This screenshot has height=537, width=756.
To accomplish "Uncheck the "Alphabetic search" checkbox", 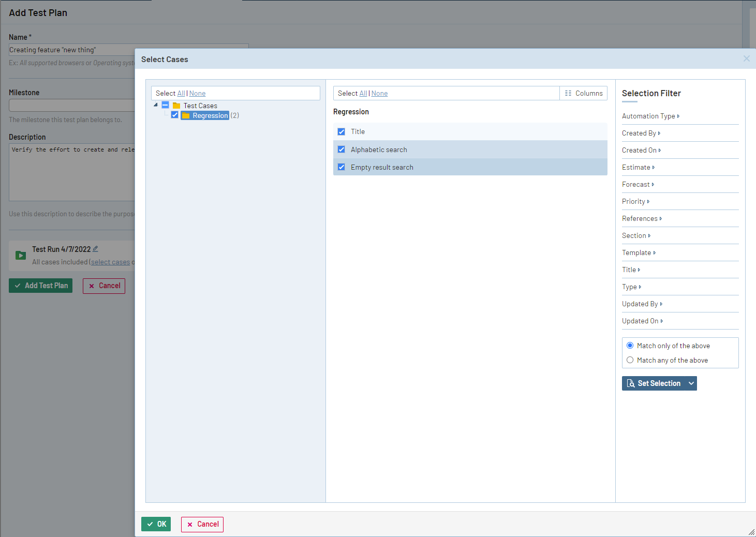I will [x=342, y=149].
